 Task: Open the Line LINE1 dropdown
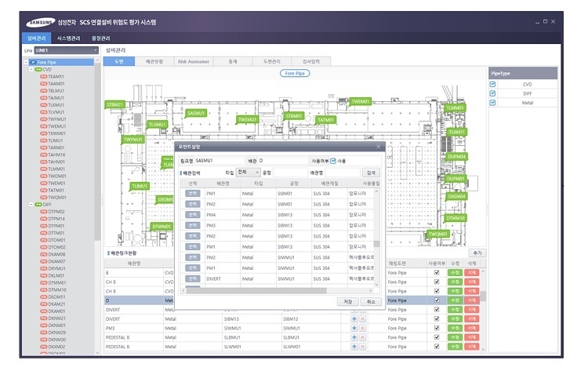pyautogui.click(x=67, y=50)
